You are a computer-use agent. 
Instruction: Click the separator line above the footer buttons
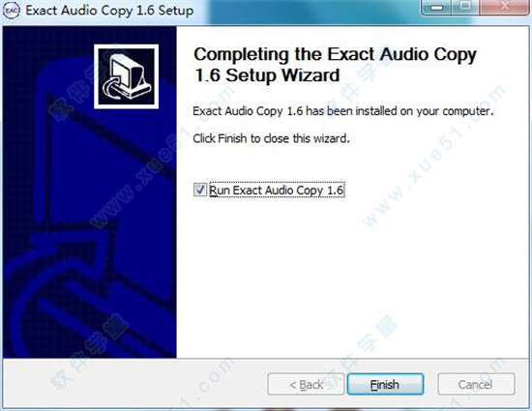[x=266, y=359]
